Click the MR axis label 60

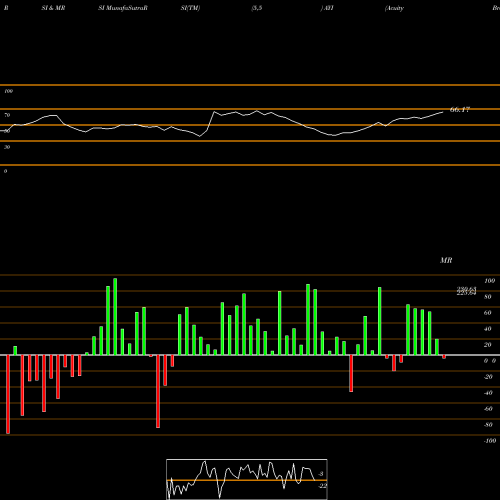point(488,313)
